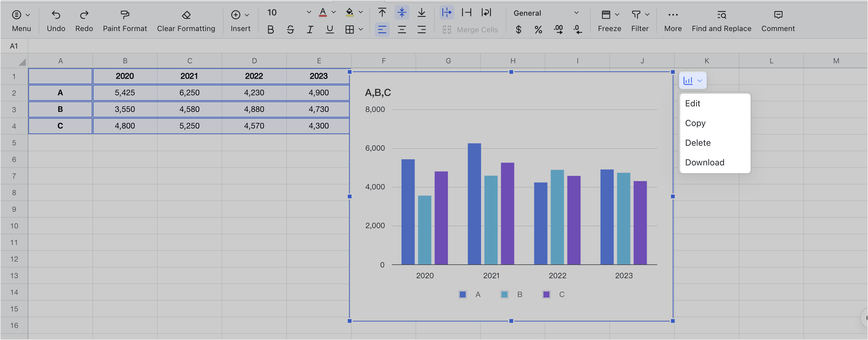Toggle italic formatting
The height and width of the screenshot is (340, 868).
310,30
